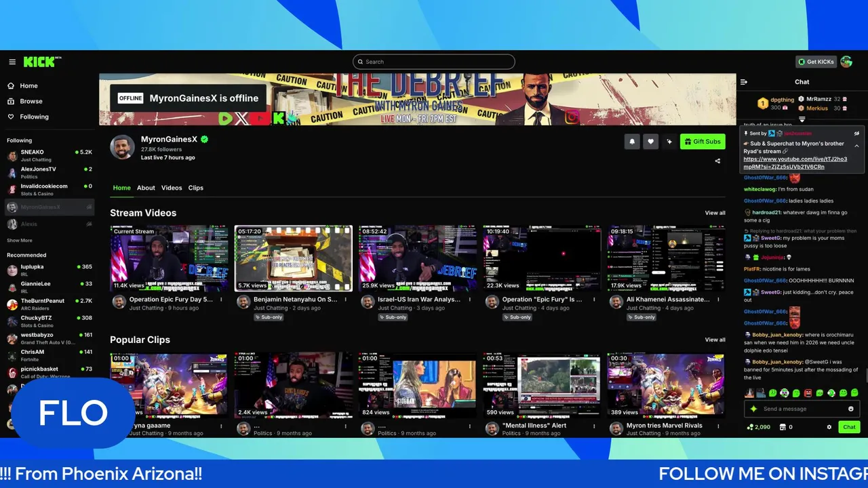The width and height of the screenshot is (868, 488).
Task: Open Invalidcookiecom channel in sidebar
Action: pos(50,189)
